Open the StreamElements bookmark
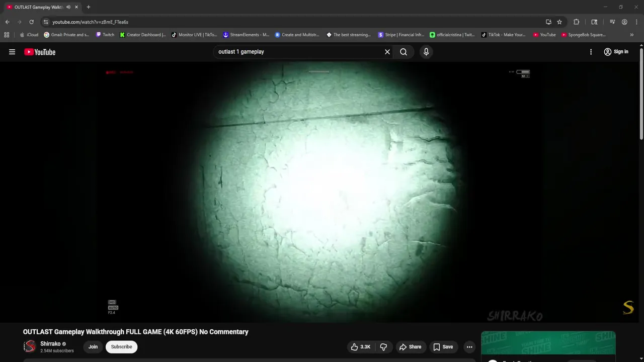Viewport: 644px width, 362px height. pyautogui.click(x=246, y=35)
